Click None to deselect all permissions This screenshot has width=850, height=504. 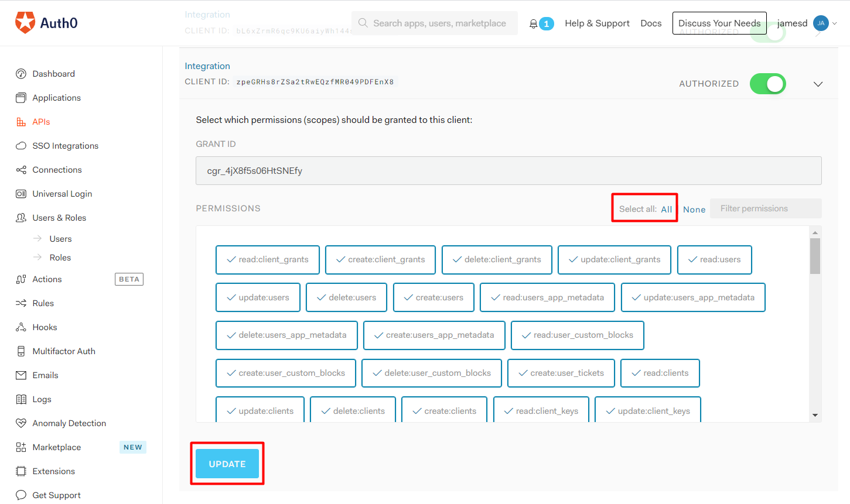pyautogui.click(x=694, y=210)
